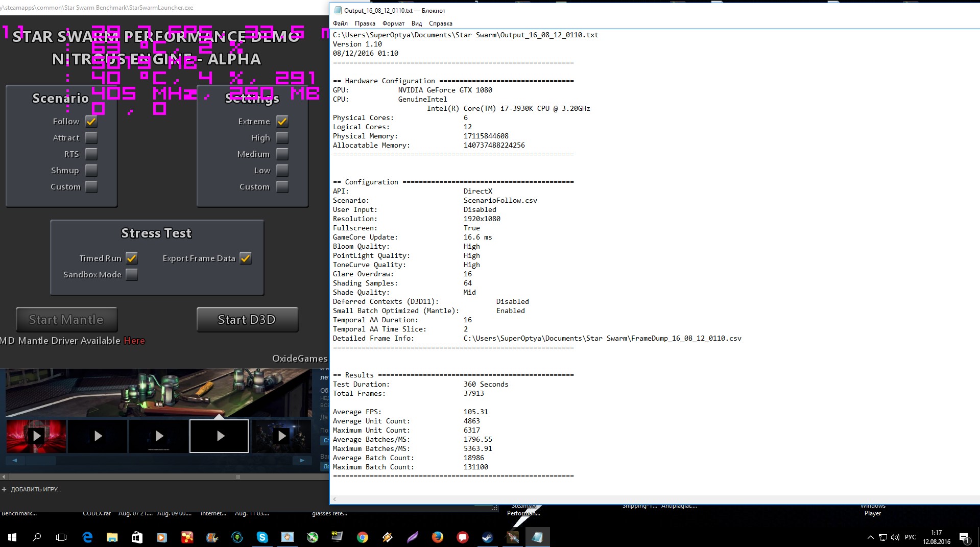The width and height of the screenshot is (980, 547).
Task: Open the Формат menu in Notepad
Action: 393,23
